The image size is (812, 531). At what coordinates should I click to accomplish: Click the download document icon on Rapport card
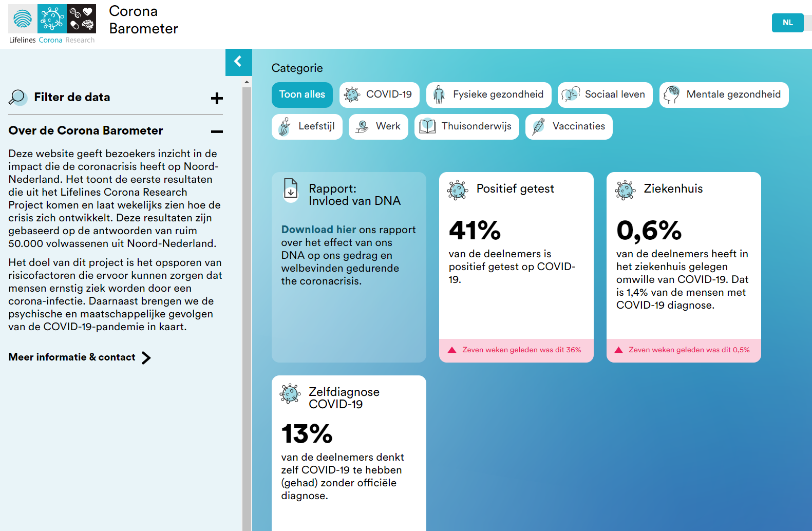[291, 189]
